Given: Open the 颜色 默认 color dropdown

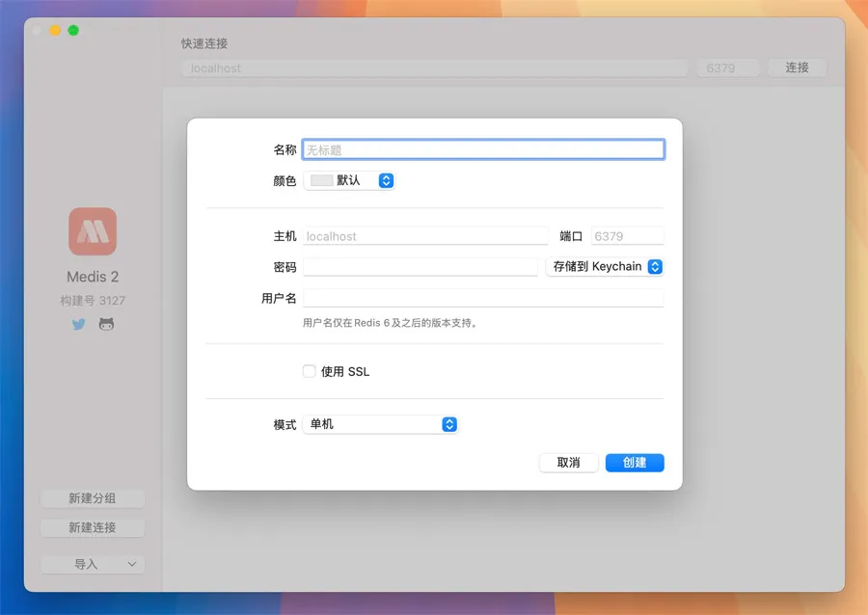Looking at the screenshot, I should pos(349,180).
